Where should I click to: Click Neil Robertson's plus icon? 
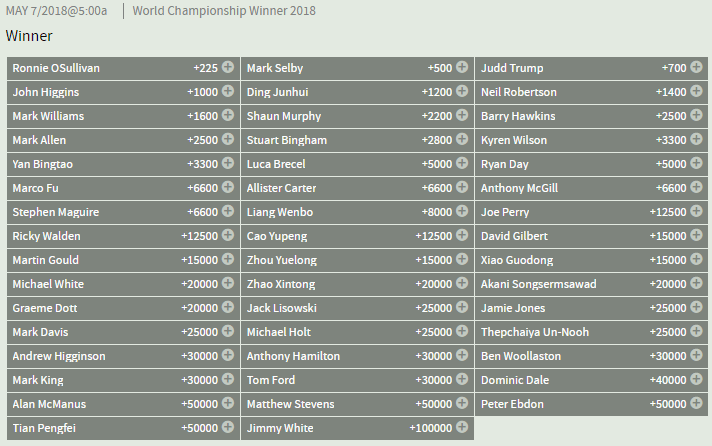[x=696, y=92]
